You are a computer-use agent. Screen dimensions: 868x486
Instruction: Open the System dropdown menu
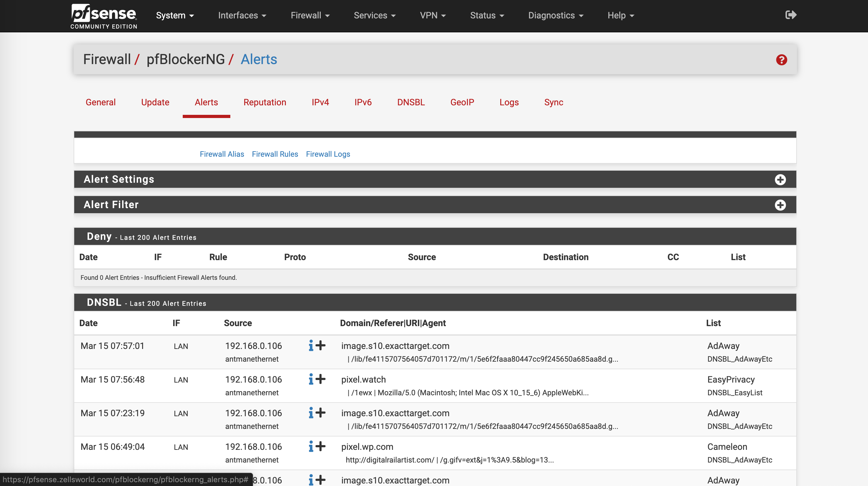[x=174, y=16]
